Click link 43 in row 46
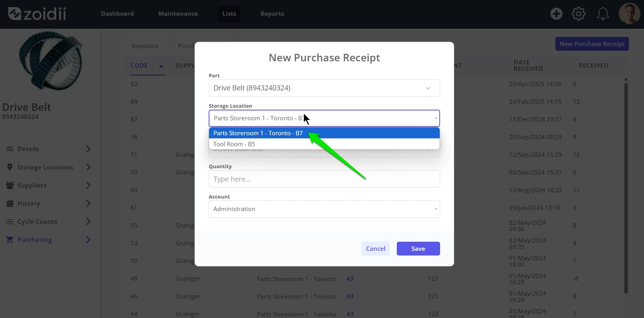 tap(350, 296)
